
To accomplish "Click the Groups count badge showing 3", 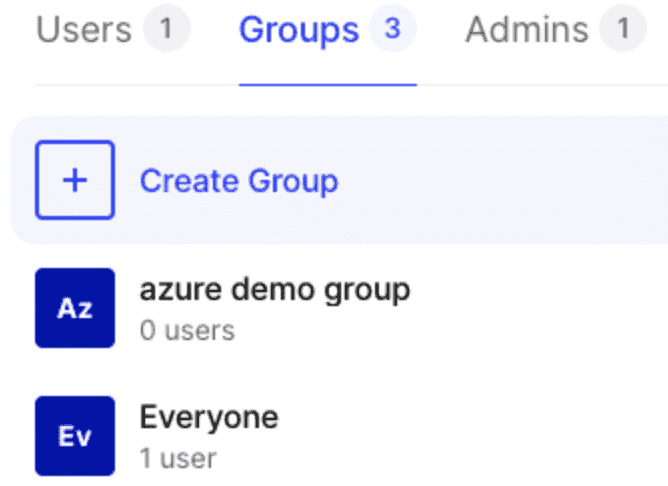I will tap(392, 30).
